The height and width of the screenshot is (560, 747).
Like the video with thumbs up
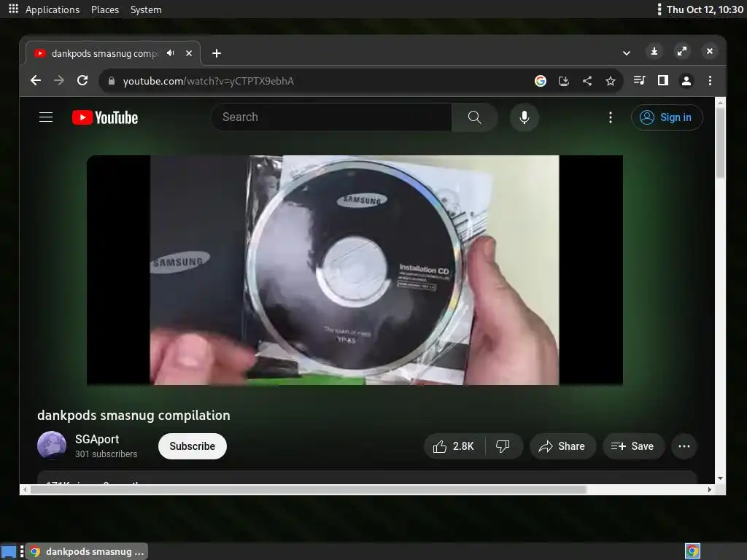(454, 446)
